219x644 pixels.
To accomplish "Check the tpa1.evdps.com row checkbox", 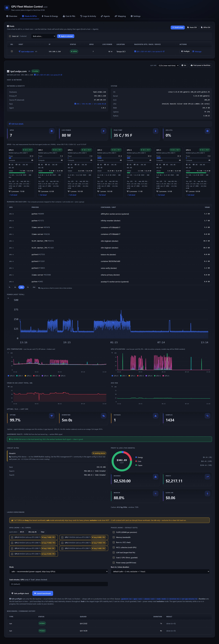I will (x=12, y=51).
